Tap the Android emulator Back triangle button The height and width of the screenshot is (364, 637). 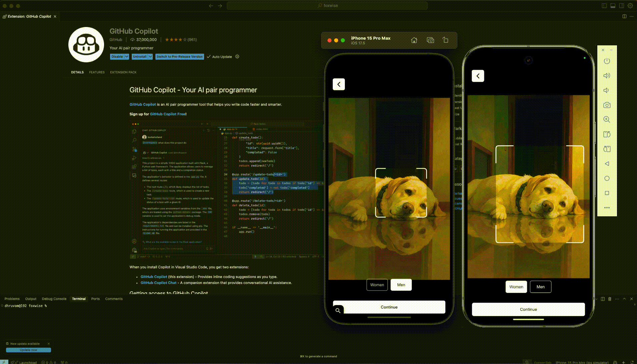click(x=607, y=164)
